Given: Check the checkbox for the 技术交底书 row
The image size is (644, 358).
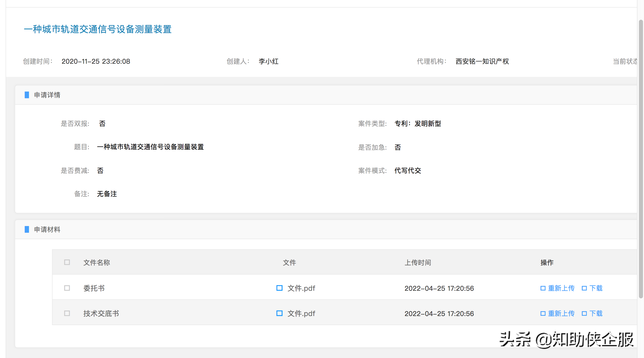Looking at the screenshot, I should pos(67,313).
